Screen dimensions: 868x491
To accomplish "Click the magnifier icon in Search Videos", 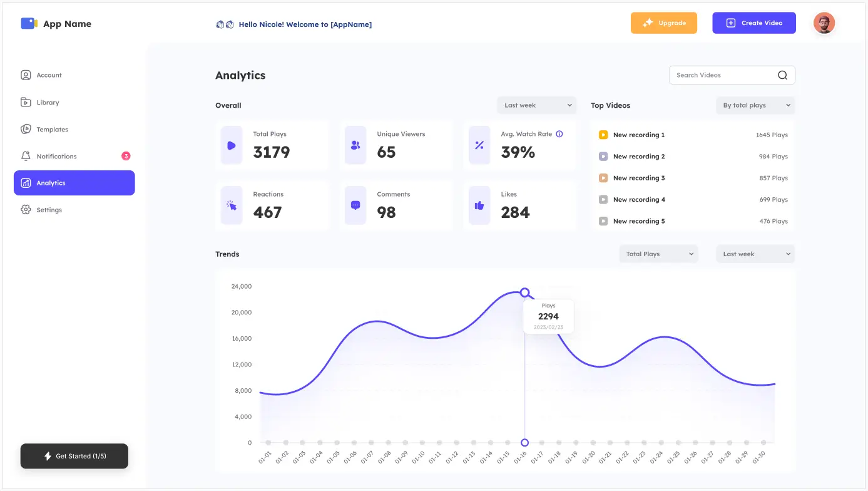I will point(782,75).
